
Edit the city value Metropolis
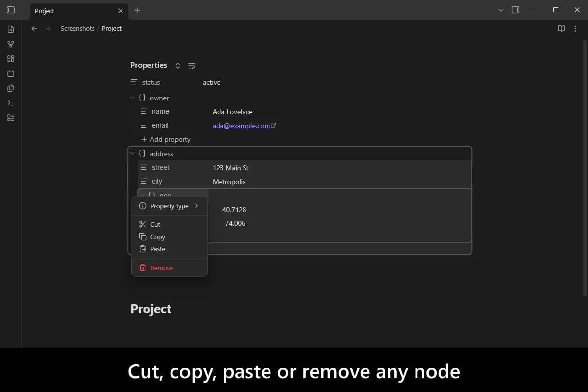click(229, 182)
